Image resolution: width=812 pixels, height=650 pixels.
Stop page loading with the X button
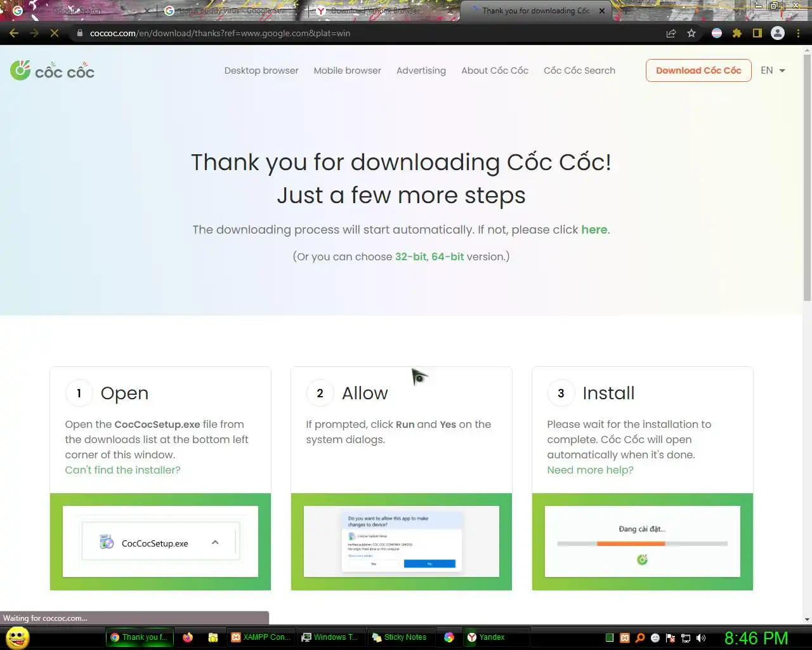click(x=55, y=33)
